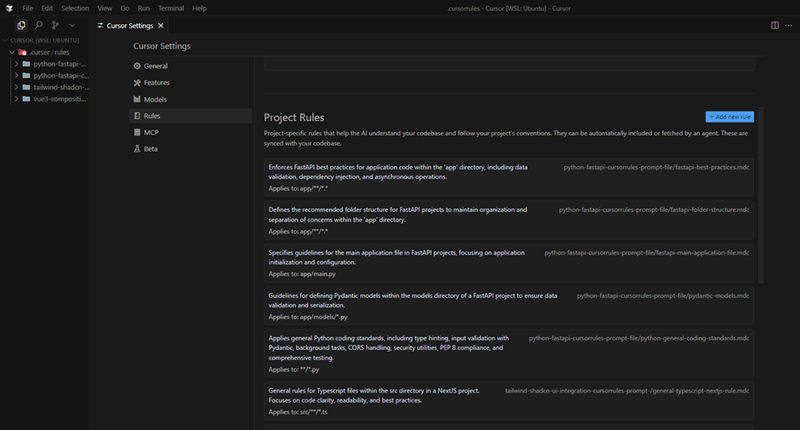Expand the first python-fastapi-... folder chevron
The height and width of the screenshot is (430, 800).
(16, 64)
